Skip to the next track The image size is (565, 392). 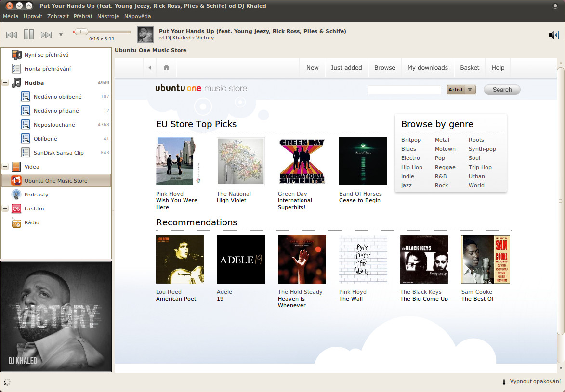click(x=46, y=35)
